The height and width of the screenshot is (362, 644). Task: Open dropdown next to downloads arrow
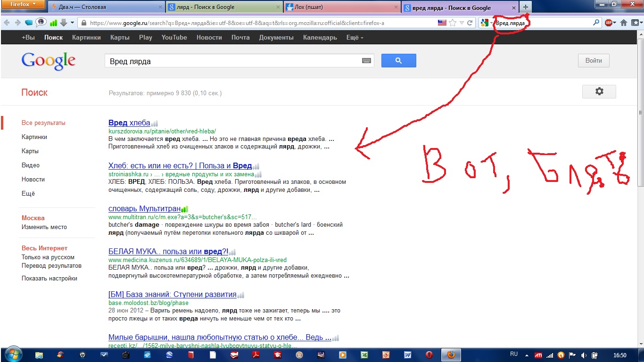pos(72,23)
